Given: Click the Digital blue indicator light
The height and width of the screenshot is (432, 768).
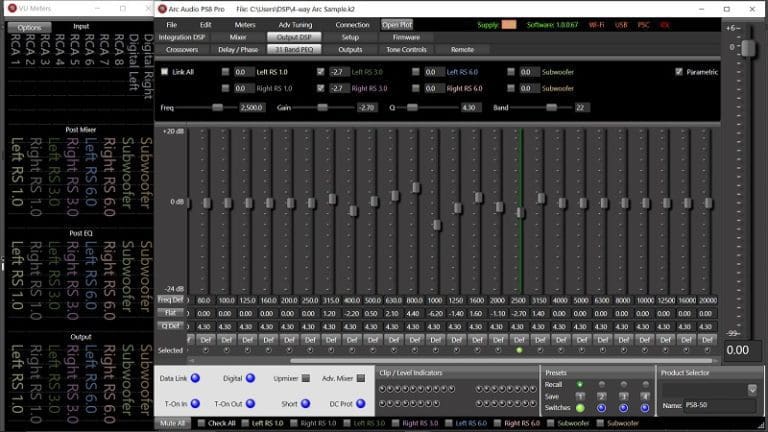Looking at the screenshot, I should click(251, 377).
